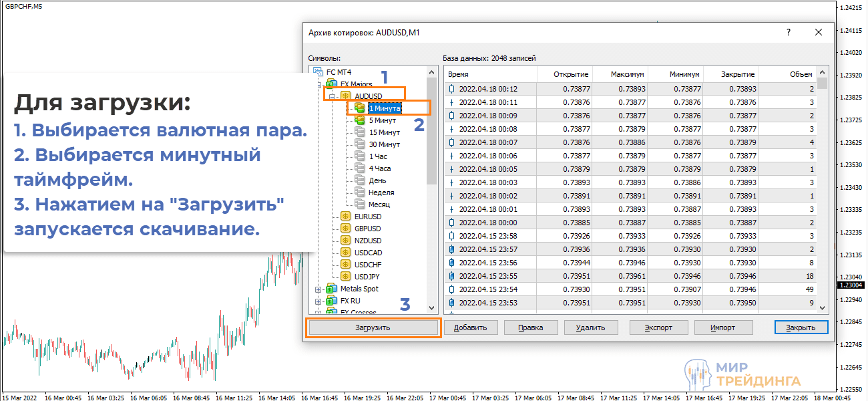868x401 pixels.
Task: Click the Metals Spot group folder icon
Action: point(332,289)
